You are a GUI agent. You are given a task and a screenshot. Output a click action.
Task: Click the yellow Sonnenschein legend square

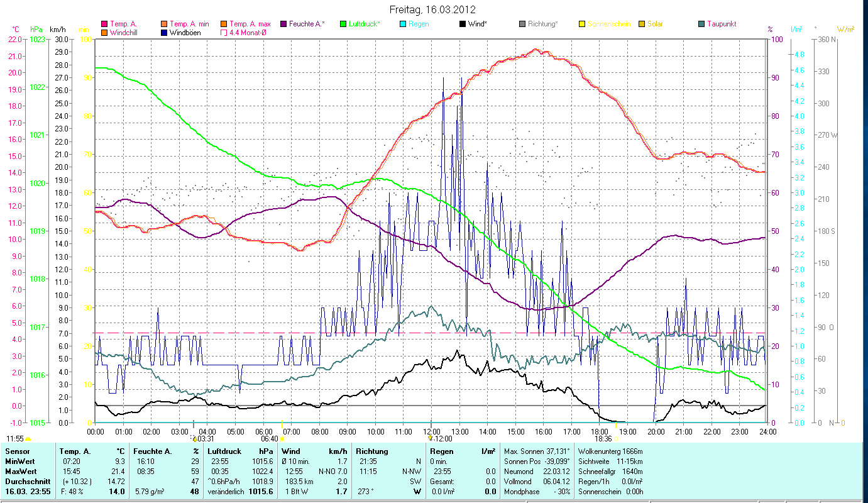pyautogui.click(x=582, y=24)
